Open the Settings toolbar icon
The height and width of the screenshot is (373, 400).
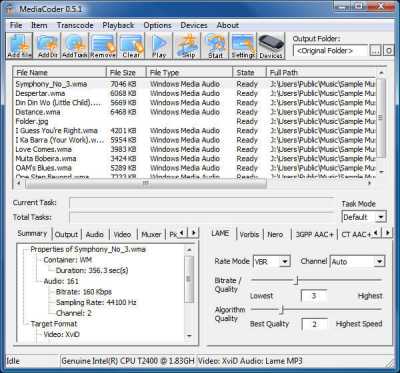point(243,46)
